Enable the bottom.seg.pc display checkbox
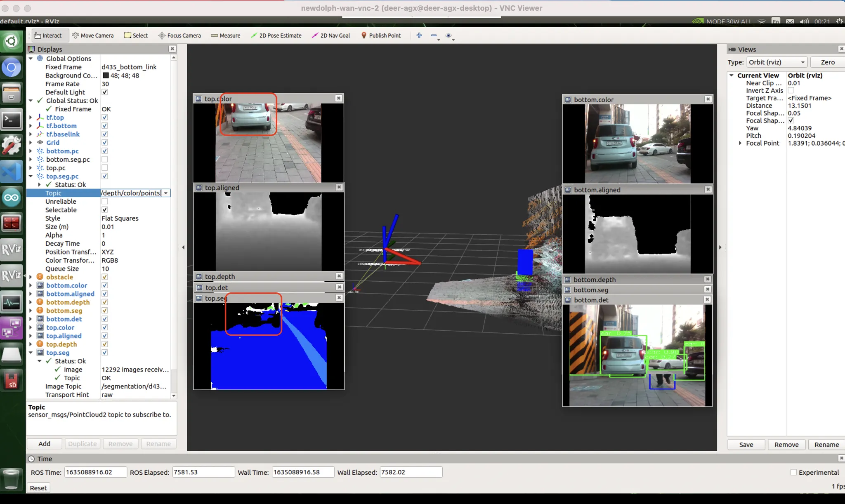845x504 pixels. click(x=105, y=159)
